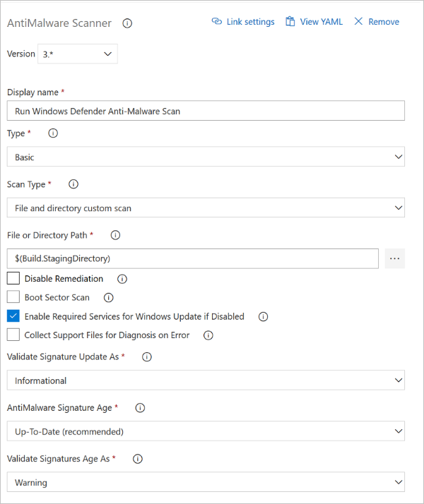Click into the File or Directory Path field

[193, 258]
